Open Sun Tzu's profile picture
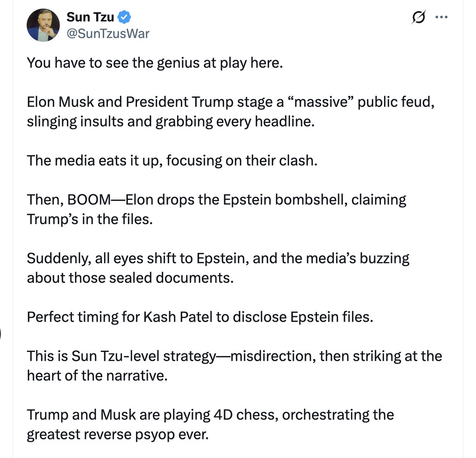Viewport: 476px width, 458px height. (42, 25)
